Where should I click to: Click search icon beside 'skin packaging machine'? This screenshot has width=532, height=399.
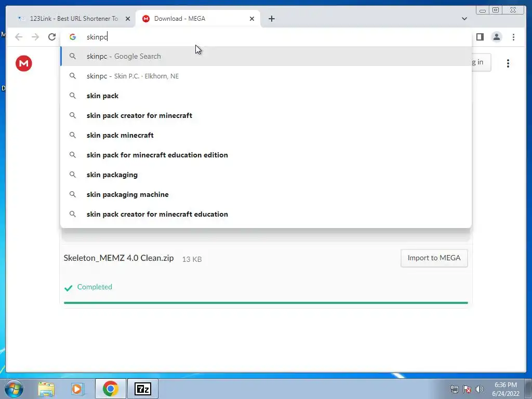(x=73, y=194)
